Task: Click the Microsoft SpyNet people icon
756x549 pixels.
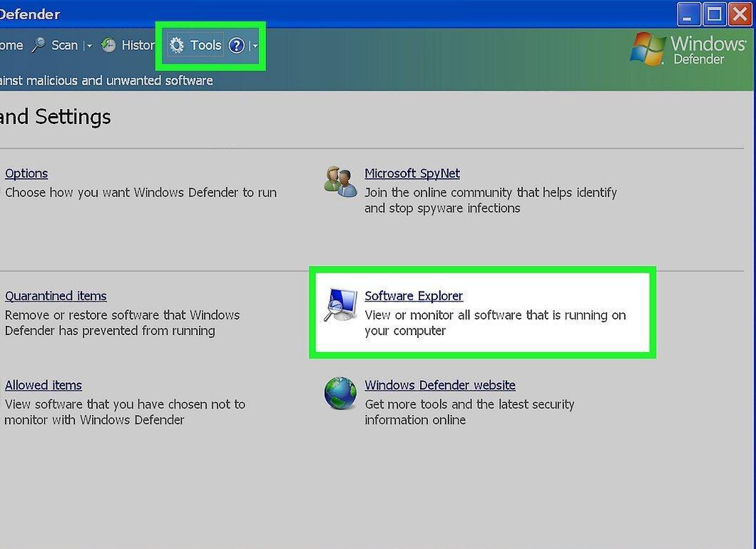Action: tap(340, 181)
